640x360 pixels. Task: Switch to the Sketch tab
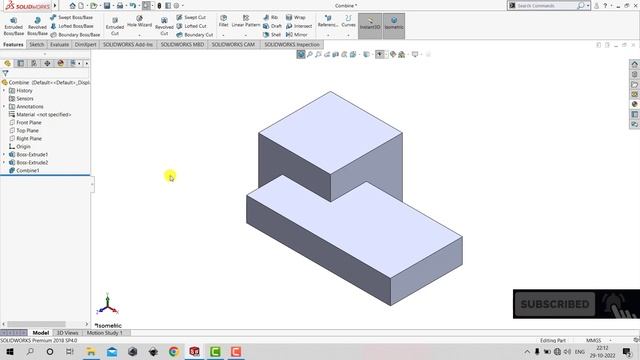tap(36, 44)
